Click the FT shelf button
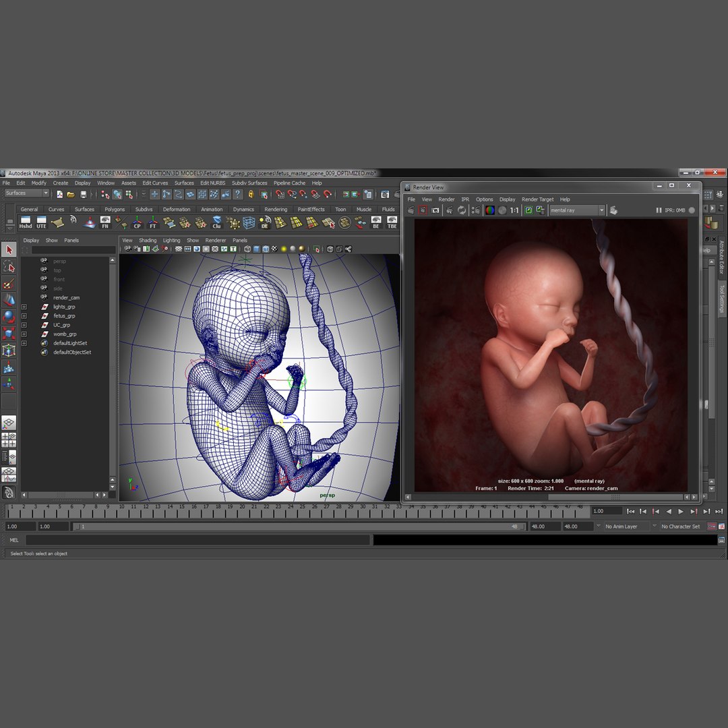Screen dimensions: 728x728 [x=153, y=222]
